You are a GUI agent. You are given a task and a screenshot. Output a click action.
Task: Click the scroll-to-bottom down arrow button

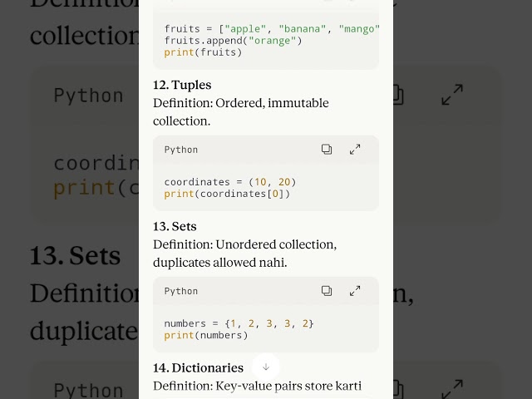pos(266,367)
